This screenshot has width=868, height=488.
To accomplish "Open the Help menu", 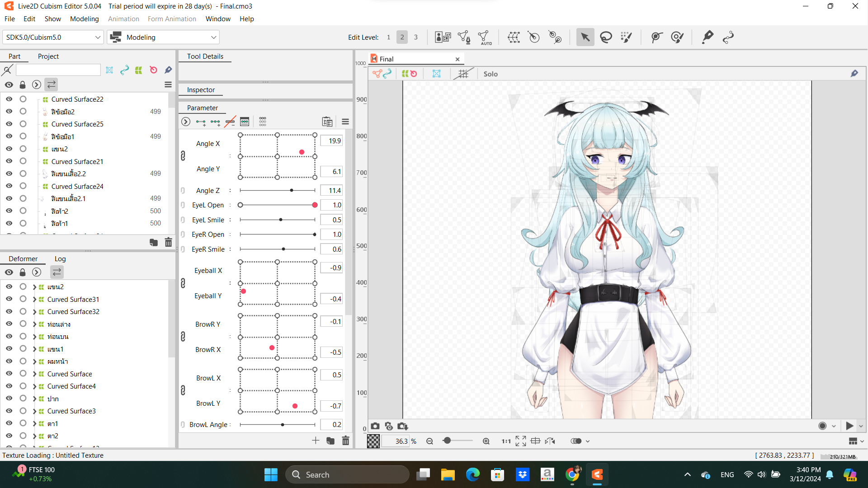I will point(246,19).
